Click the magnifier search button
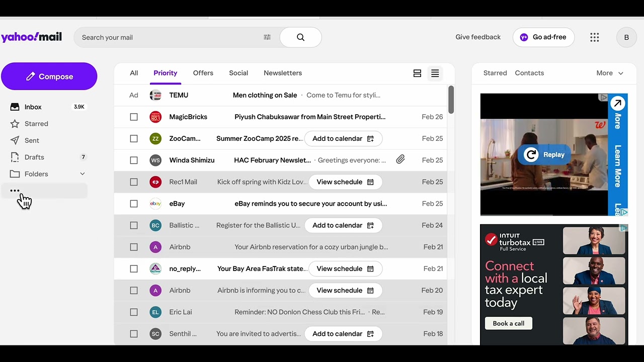The width and height of the screenshot is (644, 362). pos(300,37)
